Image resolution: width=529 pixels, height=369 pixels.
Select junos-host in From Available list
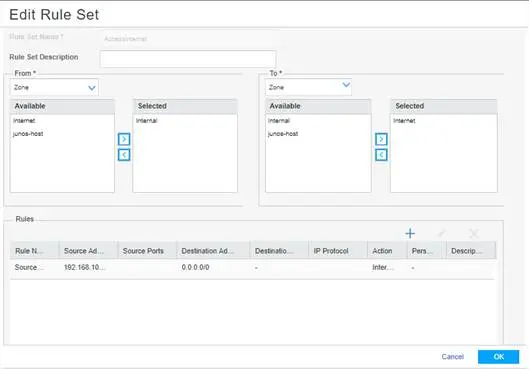coord(28,134)
